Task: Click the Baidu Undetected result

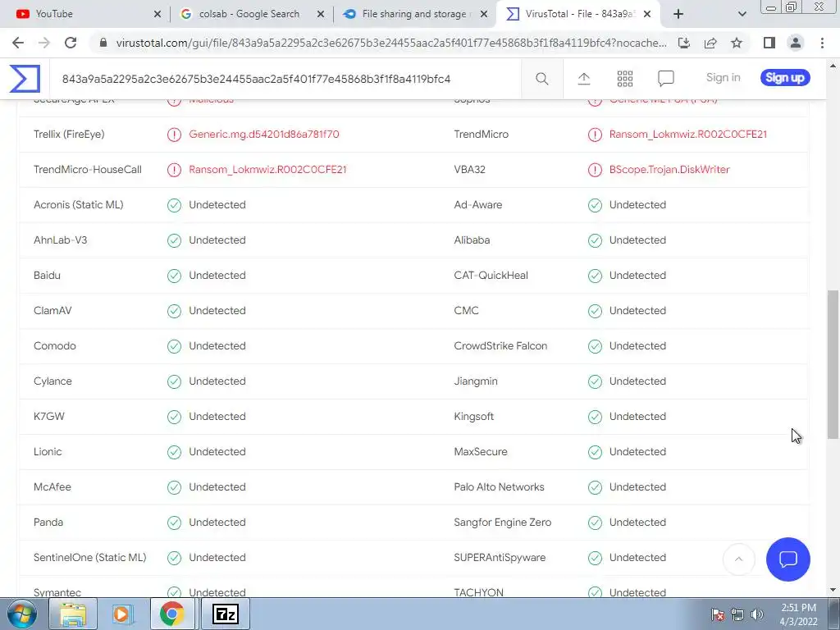Action: pos(217,276)
